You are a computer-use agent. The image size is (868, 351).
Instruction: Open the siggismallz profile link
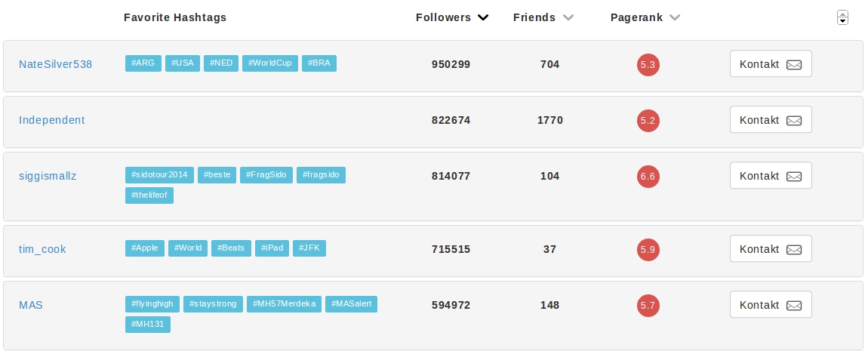click(x=48, y=176)
